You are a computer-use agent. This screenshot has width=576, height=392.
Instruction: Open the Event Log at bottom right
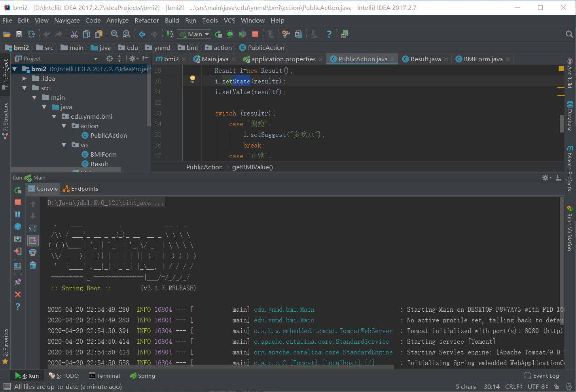click(542, 376)
